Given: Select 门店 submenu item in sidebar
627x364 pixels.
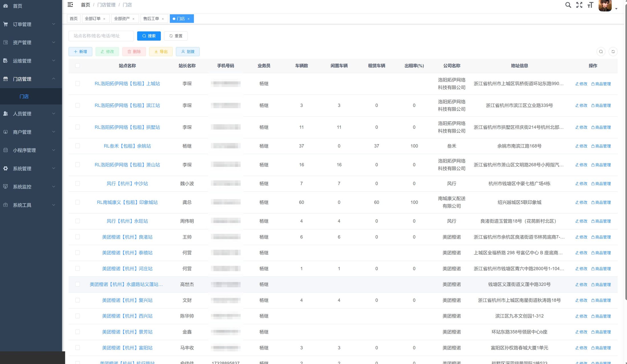Looking at the screenshot, I should (x=31, y=97).
